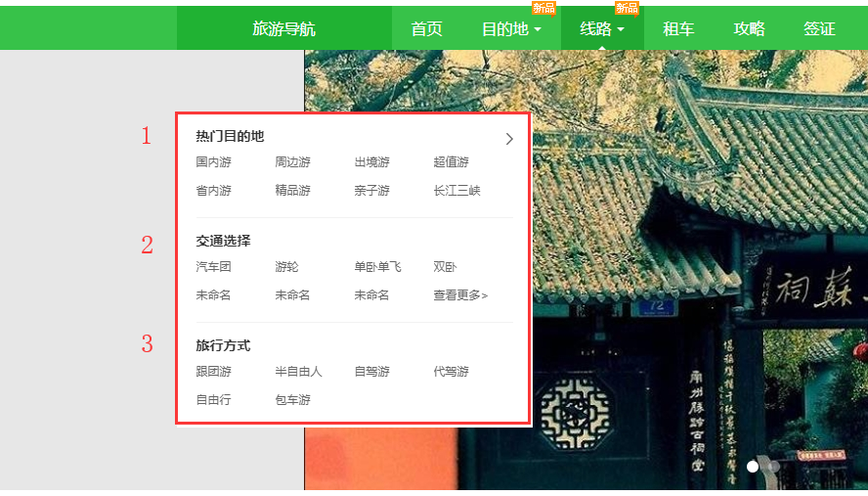
Task: Pick the 游轮 transport option
Action: 286,267
